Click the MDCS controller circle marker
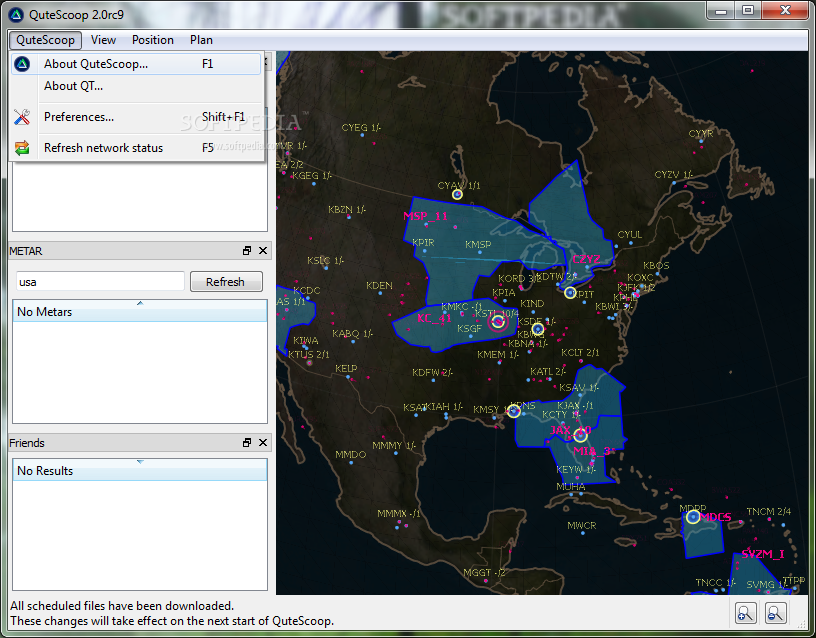 [693, 517]
